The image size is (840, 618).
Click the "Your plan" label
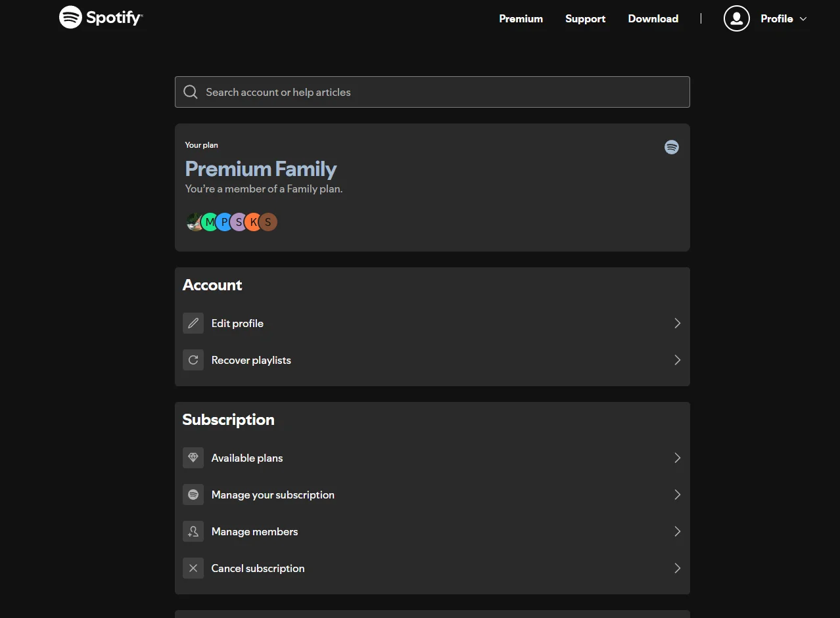202,145
